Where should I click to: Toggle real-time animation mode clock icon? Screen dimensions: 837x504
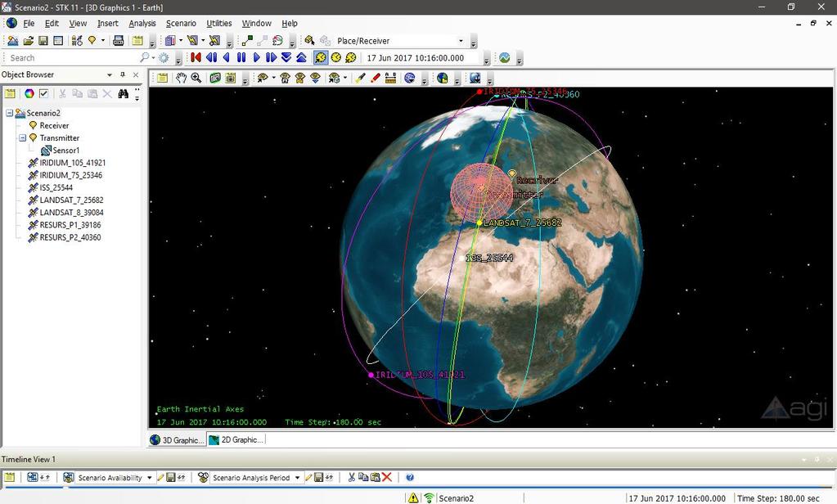[335, 57]
